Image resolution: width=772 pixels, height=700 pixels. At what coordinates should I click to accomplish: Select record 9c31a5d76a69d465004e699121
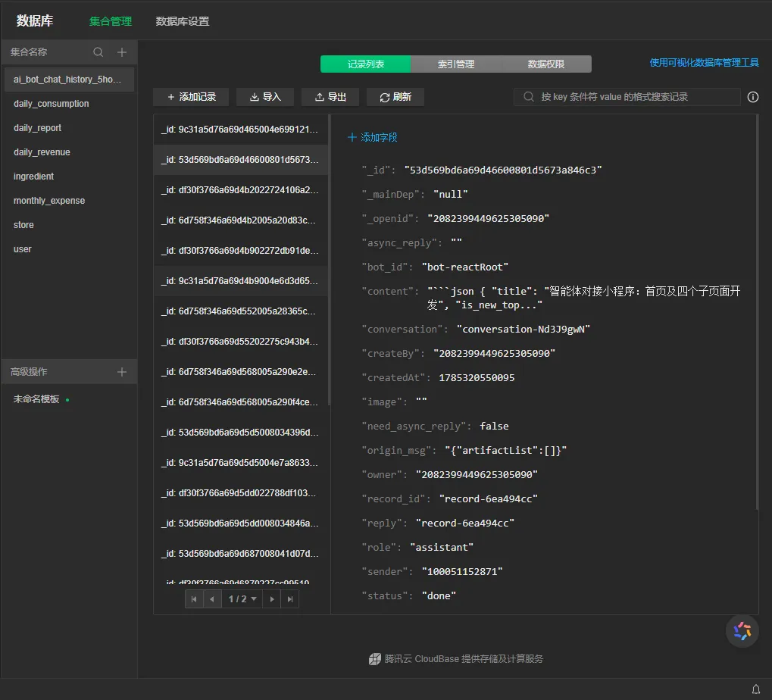[x=240, y=130]
